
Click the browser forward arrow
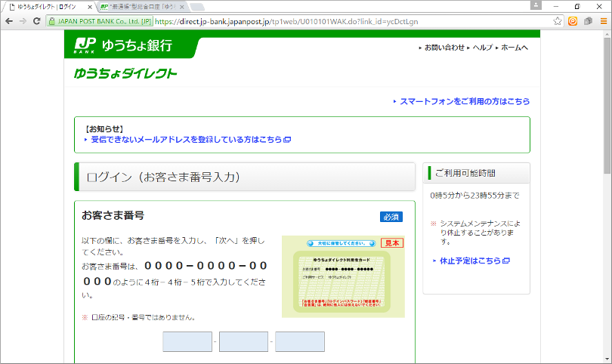click(23, 21)
